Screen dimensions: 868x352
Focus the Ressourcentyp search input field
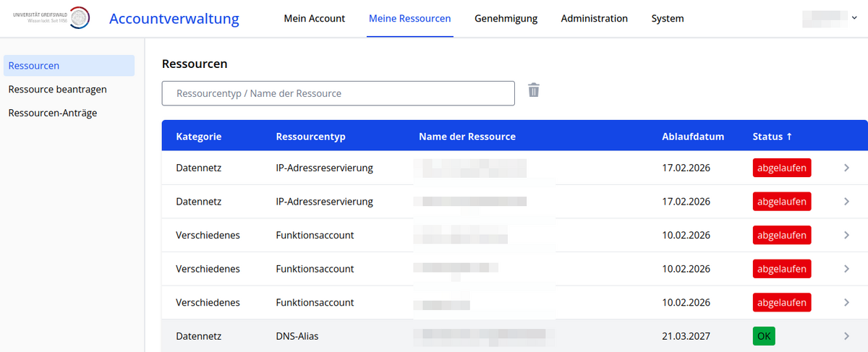[x=338, y=93]
